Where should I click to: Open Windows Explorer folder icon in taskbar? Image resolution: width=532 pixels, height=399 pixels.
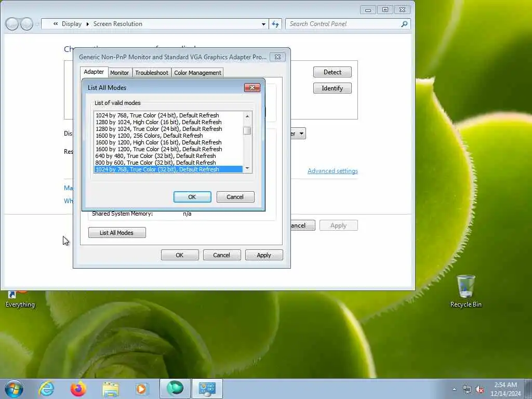(110, 389)
